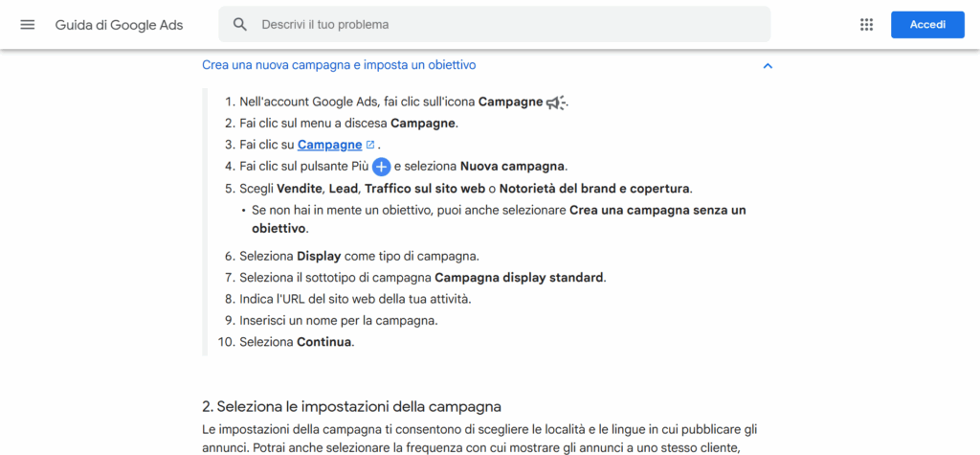Focus the 'Descrivi il tuo problema' search field

[495, 24]
